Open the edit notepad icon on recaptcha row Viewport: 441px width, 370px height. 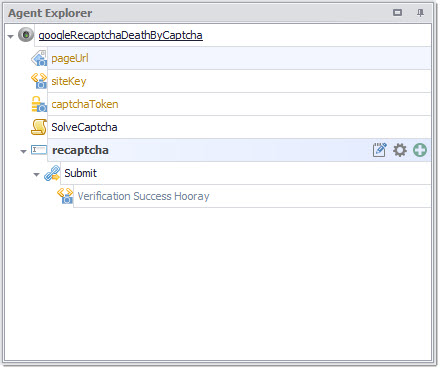[x=379, y=150]
